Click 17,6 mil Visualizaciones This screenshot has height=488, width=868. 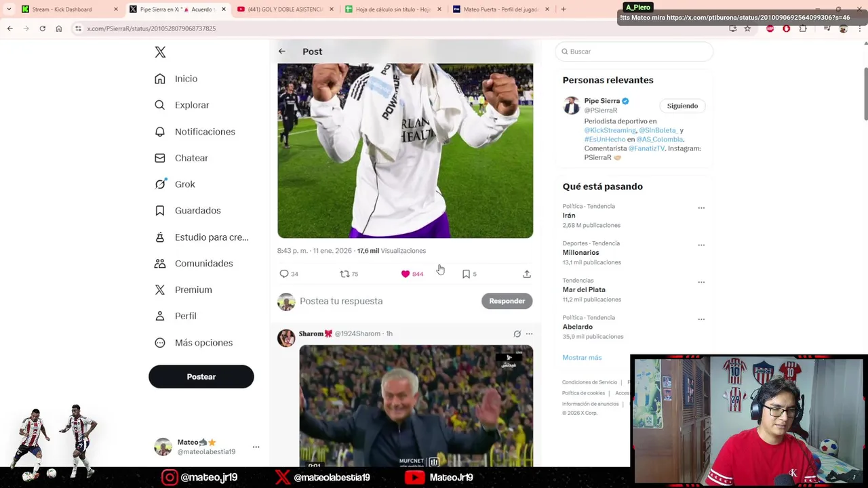coord(391,251)
